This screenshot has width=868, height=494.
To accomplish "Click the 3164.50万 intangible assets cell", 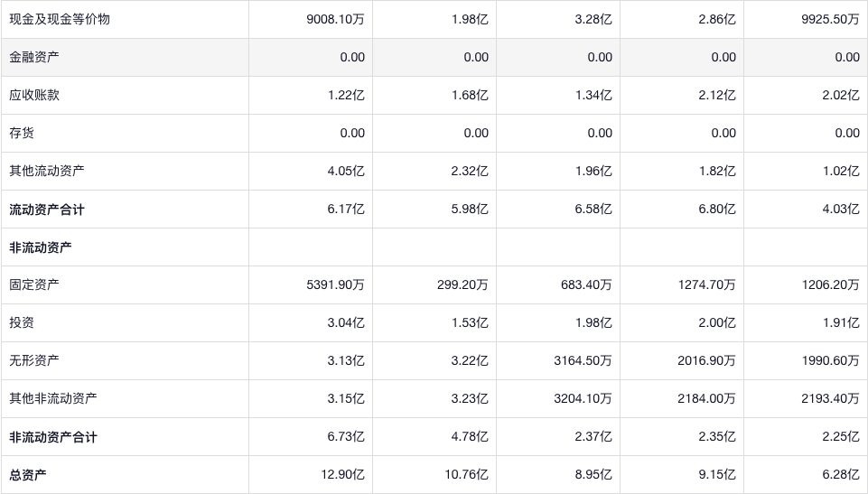I will click(x=583, y=360).
